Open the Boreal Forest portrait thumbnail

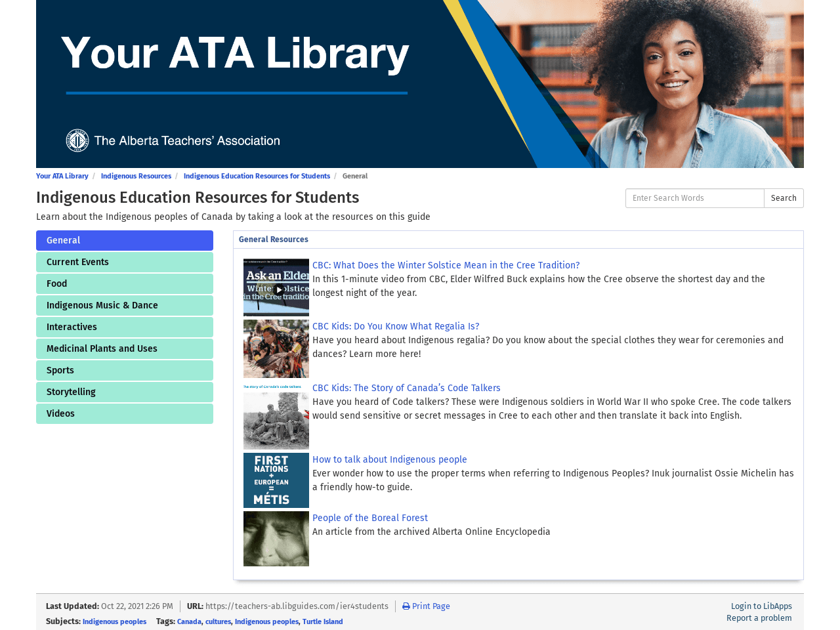click(276, 539)
